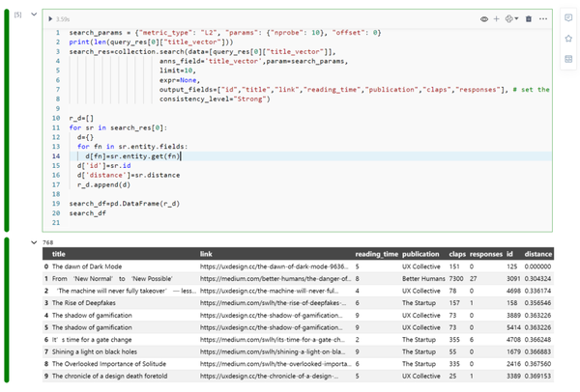The width and height of the screenshot is (580, 392).
Task: Delete the cell using the trash icon
Action: pos(528,18)
